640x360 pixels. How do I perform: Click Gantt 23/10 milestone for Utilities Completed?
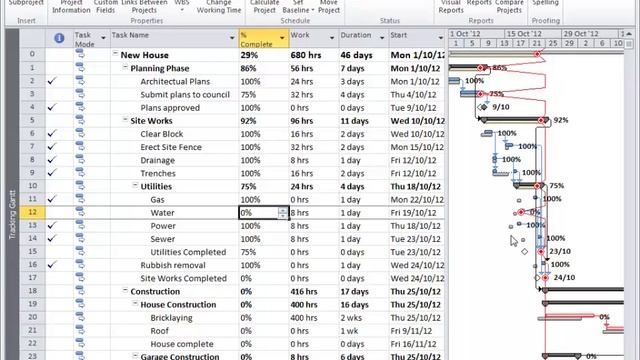tap(541, 251)
